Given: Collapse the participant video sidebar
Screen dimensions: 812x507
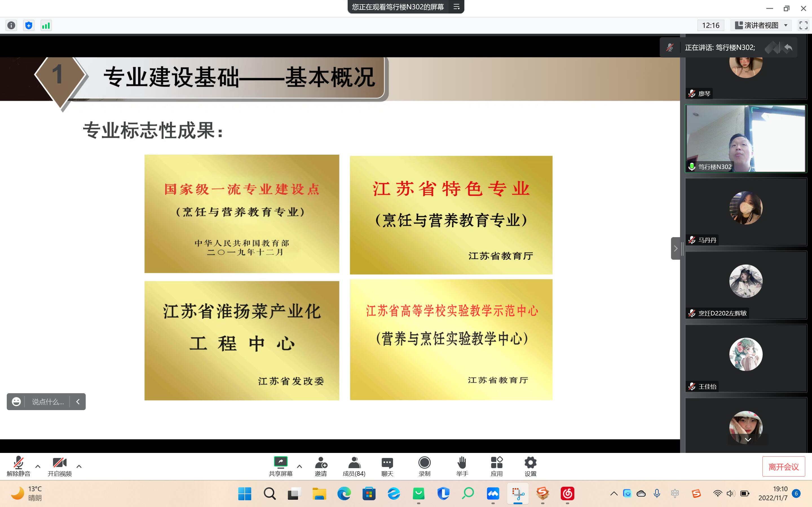Looking at the screenshot, I should (676, 248).
